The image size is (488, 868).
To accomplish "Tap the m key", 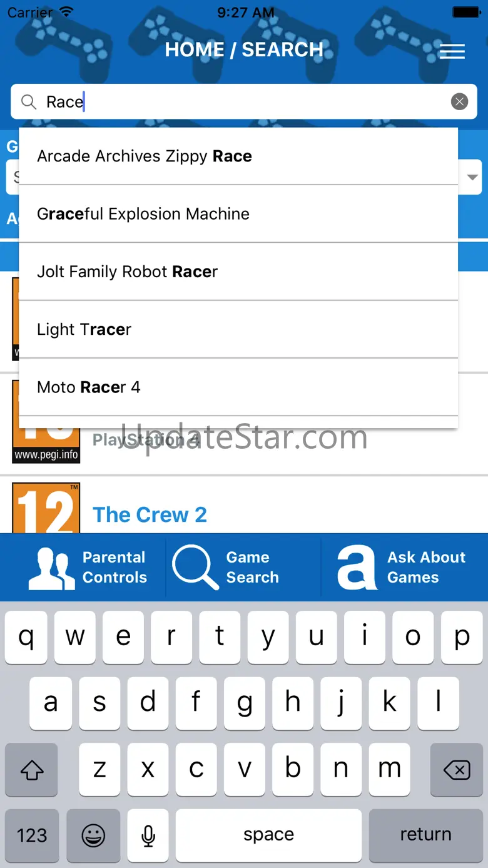I will [x=389, y=770].
